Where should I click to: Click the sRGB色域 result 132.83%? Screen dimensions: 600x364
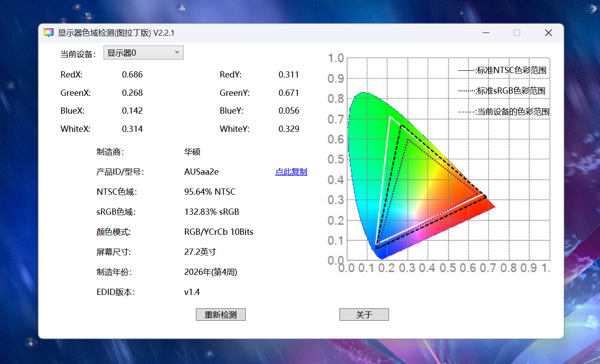(x=212, y=212)
